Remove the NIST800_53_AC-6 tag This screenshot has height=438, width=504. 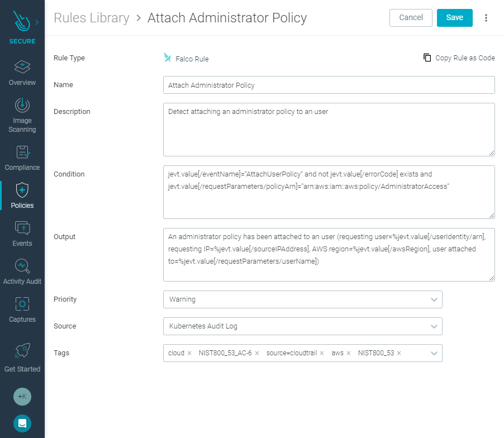257,353
